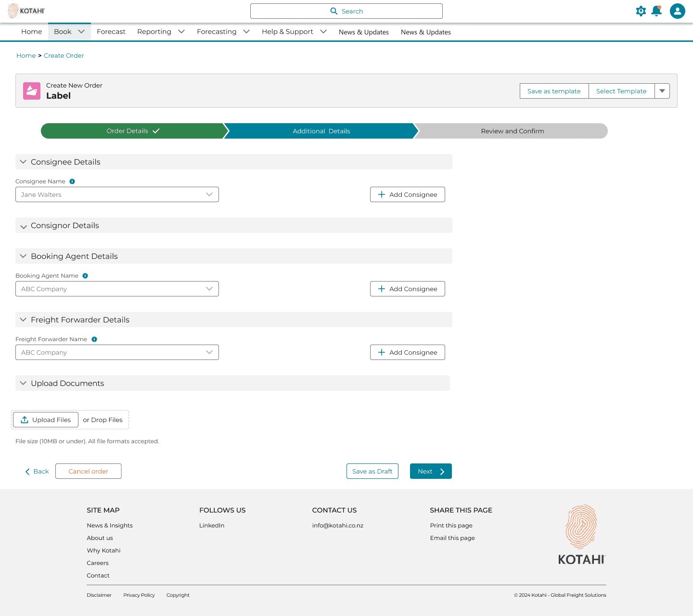Open the Forecasting menu
Image resolution: width=693 pixels, height=616 pixels.
(223, 32)
